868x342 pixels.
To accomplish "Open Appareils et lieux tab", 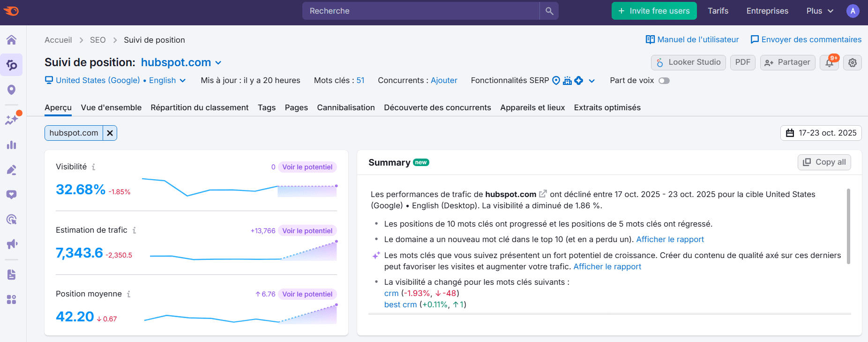I will pos(532,108).
